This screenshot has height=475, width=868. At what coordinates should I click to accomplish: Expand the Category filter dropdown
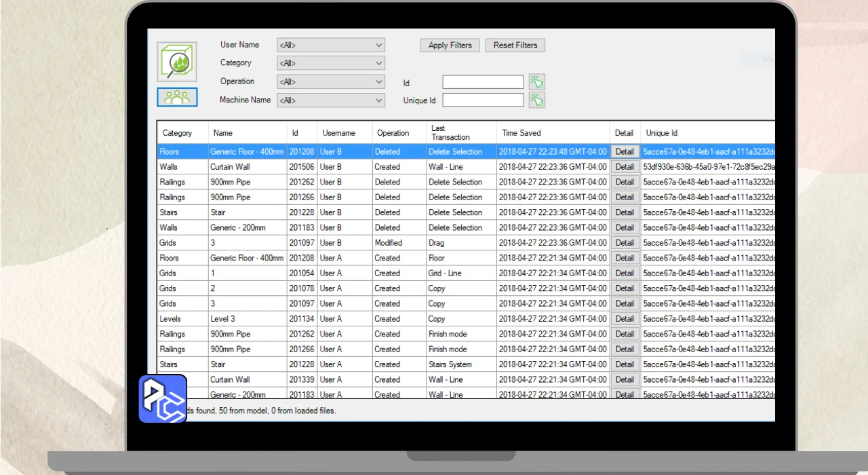(x=331, y=63)
